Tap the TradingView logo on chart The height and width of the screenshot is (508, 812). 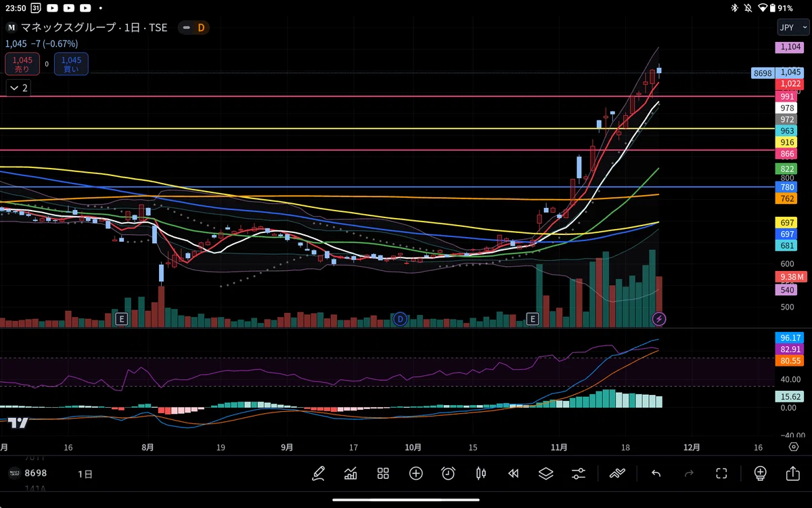(x=18, y=423)
